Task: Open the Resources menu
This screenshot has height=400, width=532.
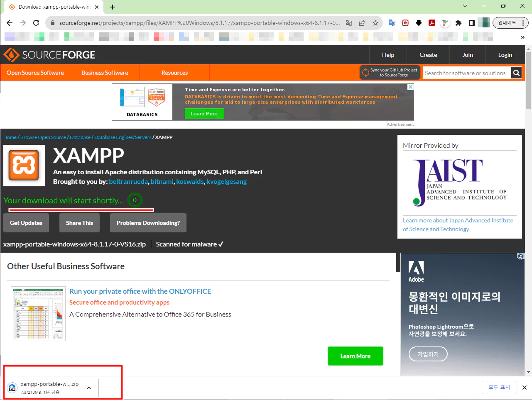Action: click(x=174, y=73)
